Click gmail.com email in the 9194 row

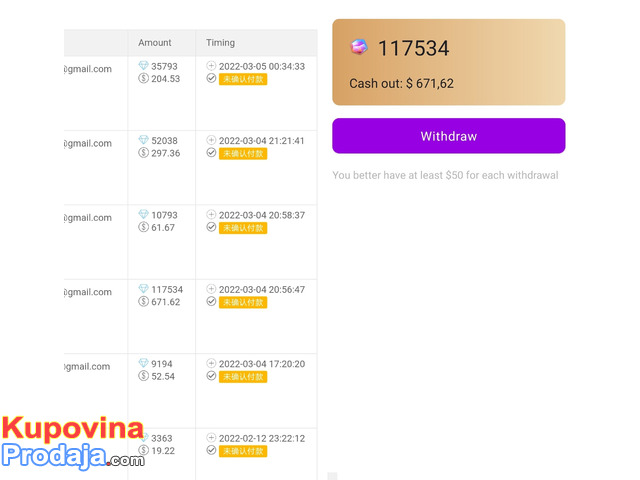[x=87, y=367]
